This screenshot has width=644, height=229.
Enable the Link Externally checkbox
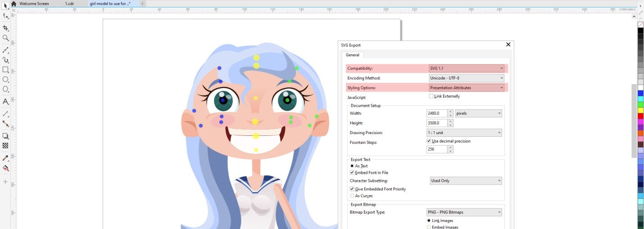coord(431,96)
